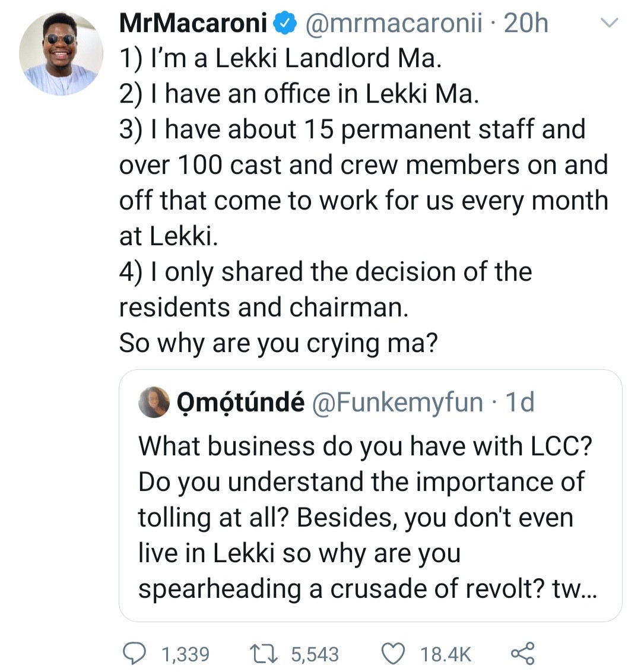Click the Ọmọ́túndé name in quoted tweet
Viewport: 641px width, 672px height.
pyautogui.click(x=240, y=402)
